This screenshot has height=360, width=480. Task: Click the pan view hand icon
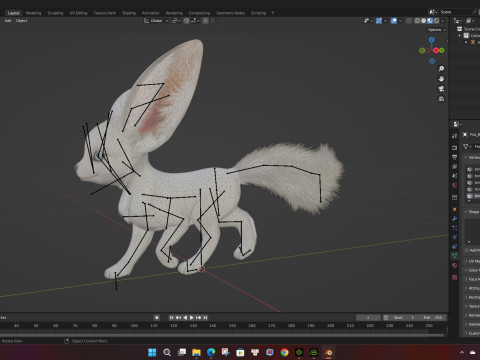click(x=441, y=79)
